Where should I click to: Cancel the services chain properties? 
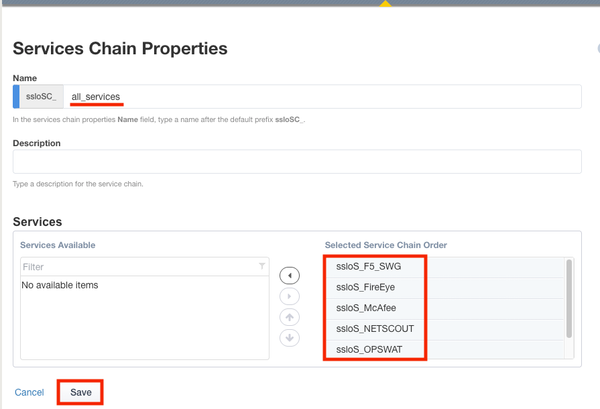pyautogui.click(x=29, y=392)
